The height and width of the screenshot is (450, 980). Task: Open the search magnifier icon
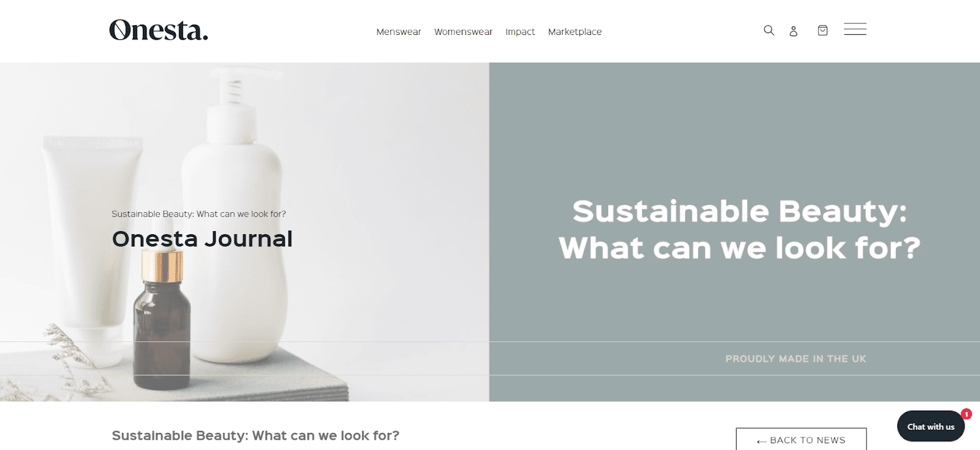coord(769,30)
